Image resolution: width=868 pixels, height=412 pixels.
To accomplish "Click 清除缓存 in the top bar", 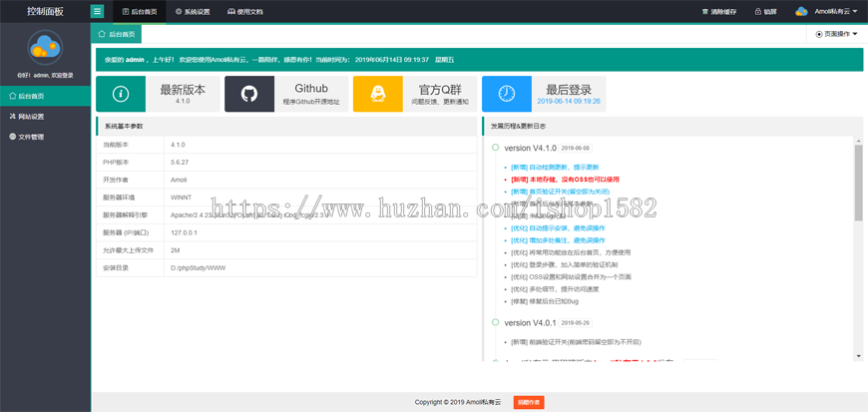I will click(x=719, y=11).
